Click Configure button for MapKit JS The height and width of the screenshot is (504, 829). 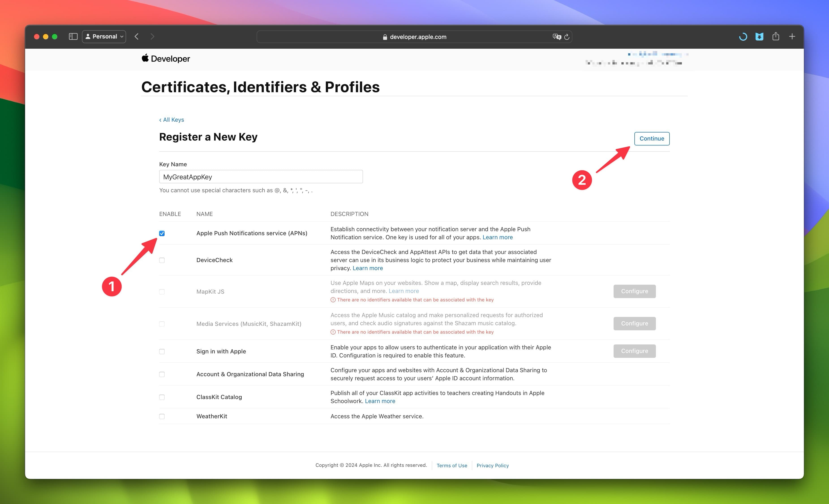pos(634,291)
